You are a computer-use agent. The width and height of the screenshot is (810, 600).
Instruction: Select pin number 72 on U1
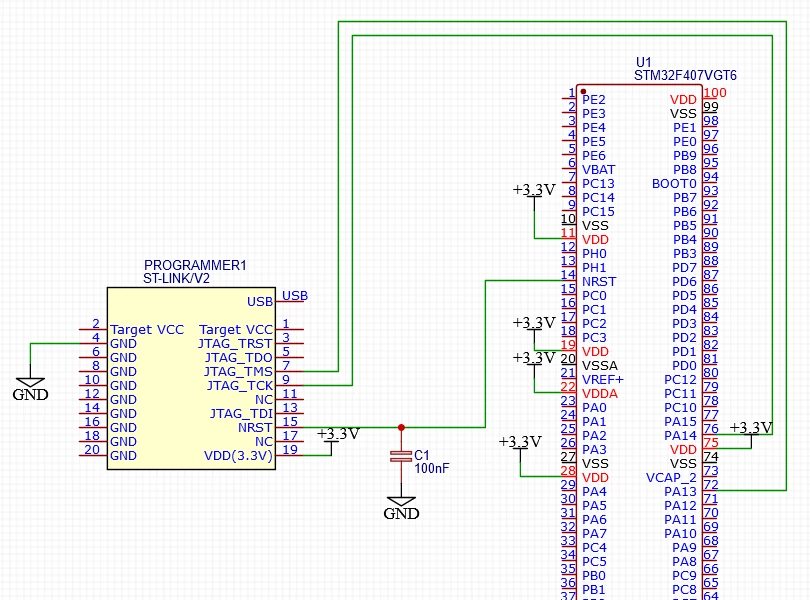[x=711, y=485]
